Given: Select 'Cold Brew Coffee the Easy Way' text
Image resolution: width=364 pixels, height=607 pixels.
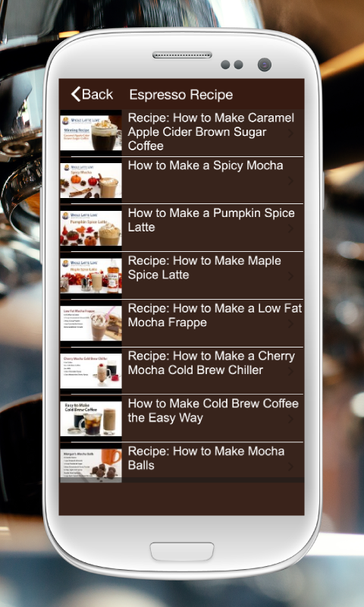Looking at the screenshot, I should pos(213,410).
